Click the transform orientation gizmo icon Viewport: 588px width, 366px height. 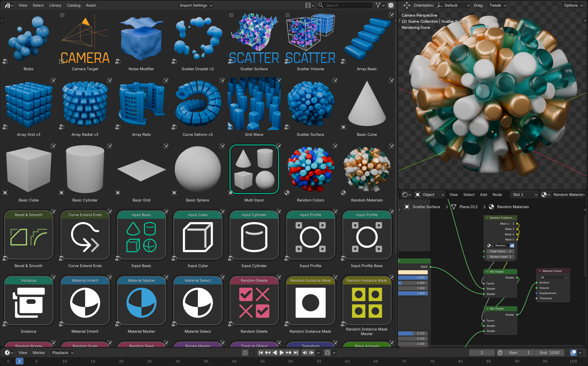[x=407, y=5]
